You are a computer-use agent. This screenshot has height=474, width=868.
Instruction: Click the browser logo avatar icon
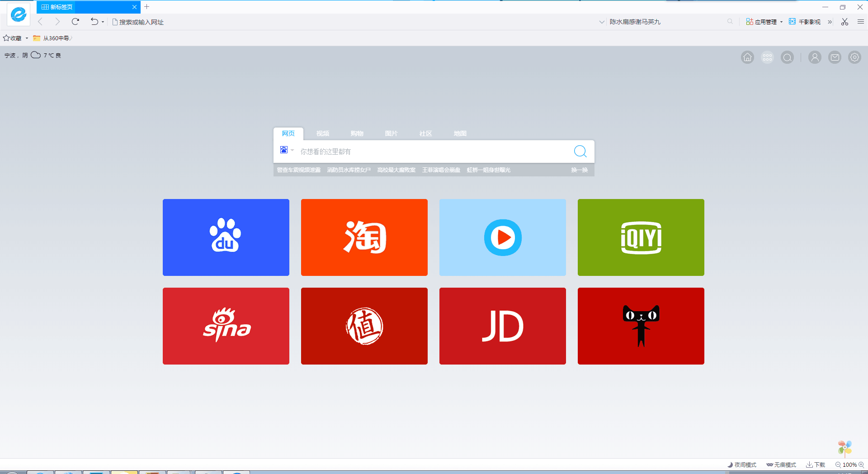[x=19, y=14]
